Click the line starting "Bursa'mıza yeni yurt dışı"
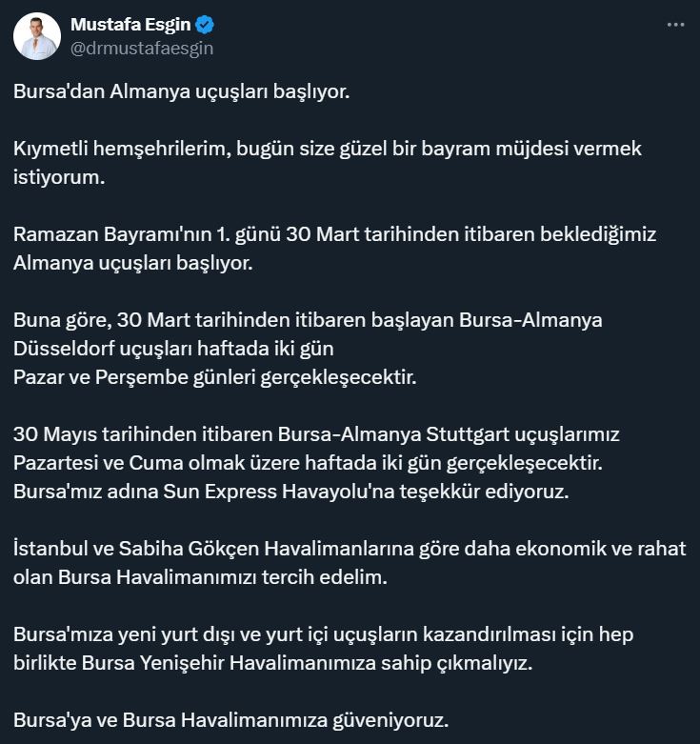This screenshot has width=700, height=744. [324, 634]
